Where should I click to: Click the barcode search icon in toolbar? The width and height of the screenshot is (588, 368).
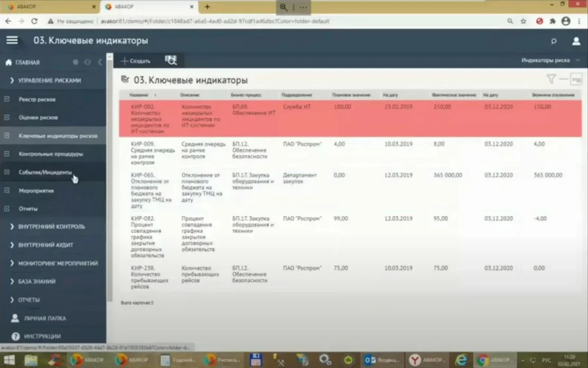pos(171,60)
